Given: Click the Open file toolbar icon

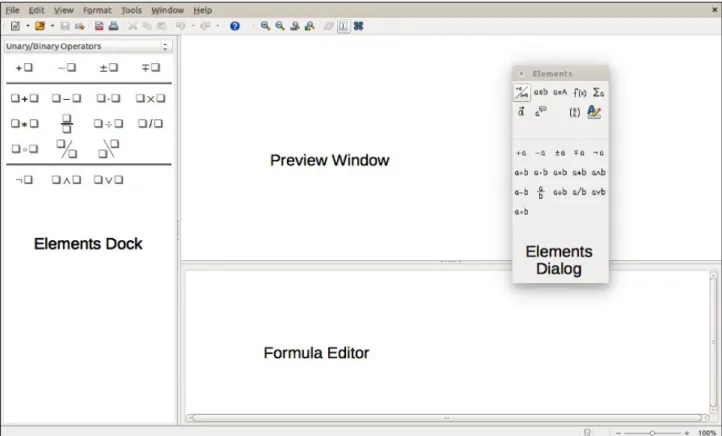Looking at the screenshot, I should [40, 26].
